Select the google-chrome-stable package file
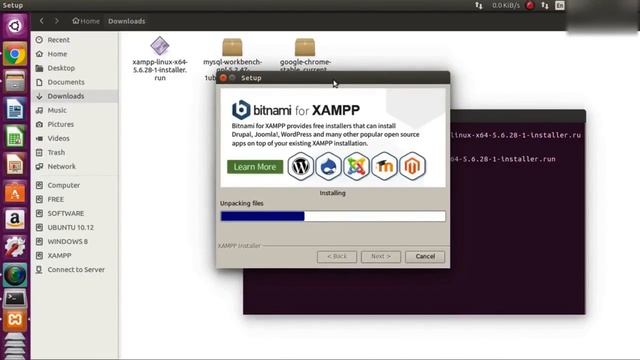 pos(305,55)
